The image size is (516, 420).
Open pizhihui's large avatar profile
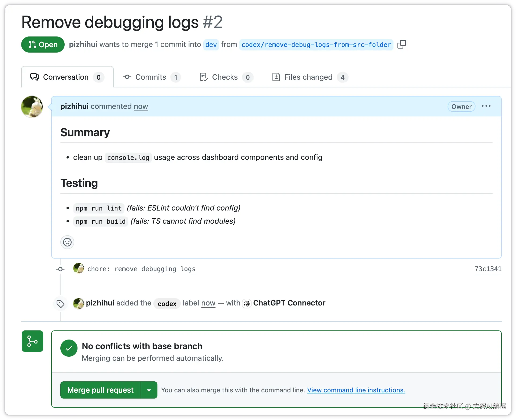[x=32, y=106]
